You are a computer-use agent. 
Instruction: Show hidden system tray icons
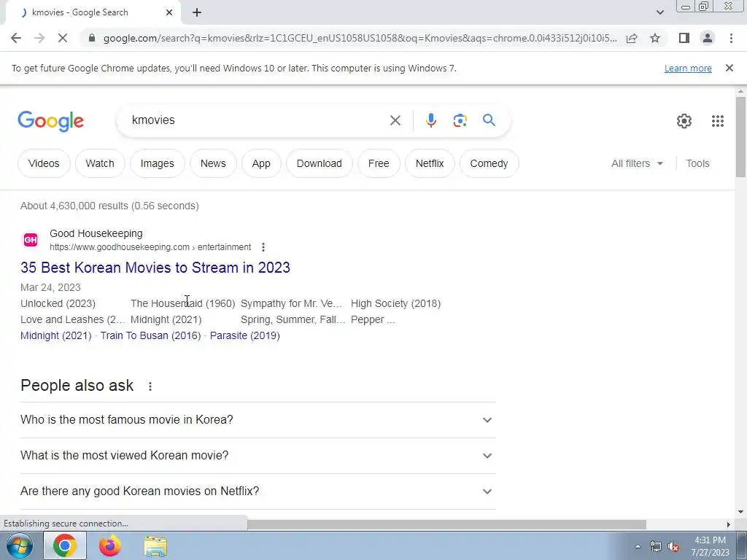tap(638, 546)
